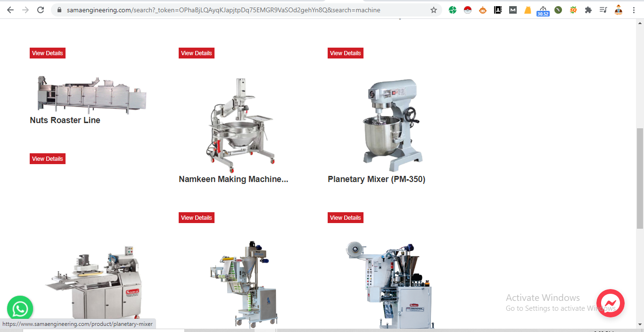The height and width of the screenshot is (332, 644).
Task: Click the browser forward arrow
Action: click(25, 10)
